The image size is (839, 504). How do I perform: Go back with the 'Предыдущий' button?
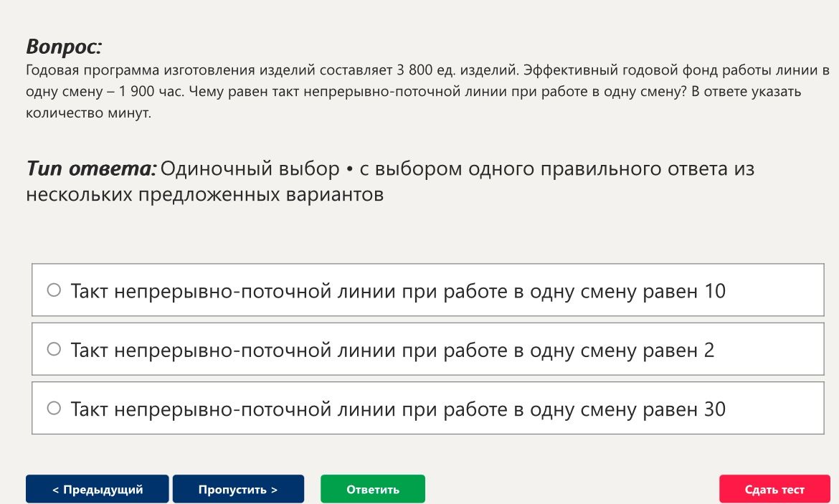pyautogui.click(x=98, y=489)
